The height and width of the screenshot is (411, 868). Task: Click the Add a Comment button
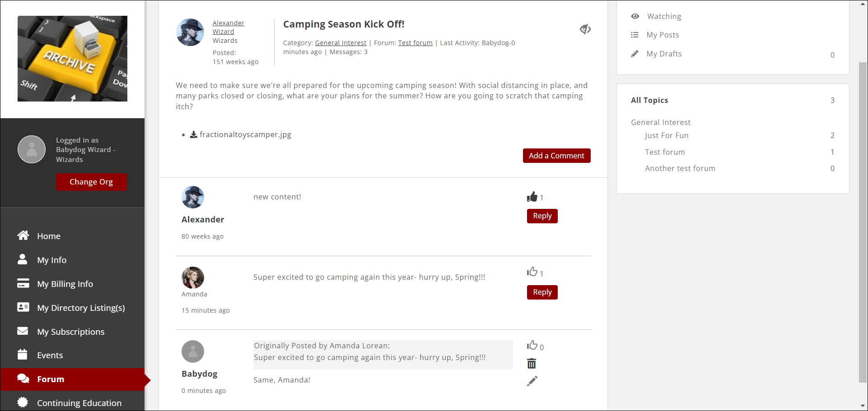[556, 155]
